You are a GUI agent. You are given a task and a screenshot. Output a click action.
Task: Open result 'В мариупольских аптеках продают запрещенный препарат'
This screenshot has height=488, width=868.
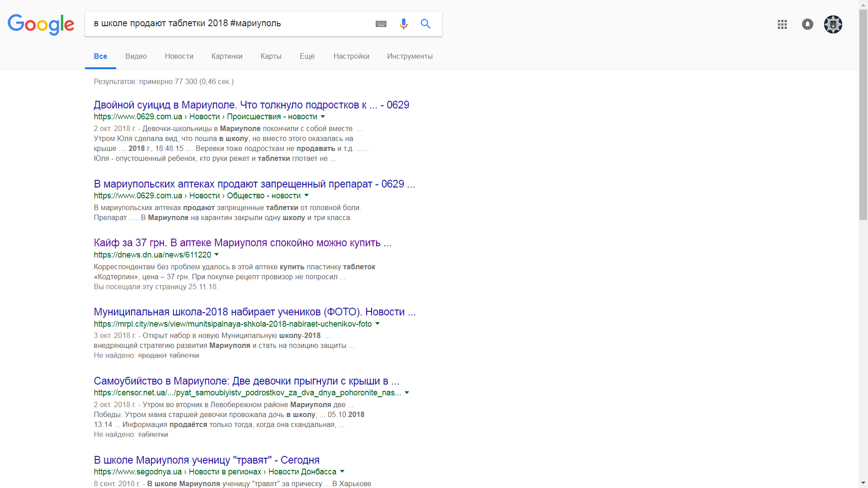pyautogui.click(x=254, y=184)
